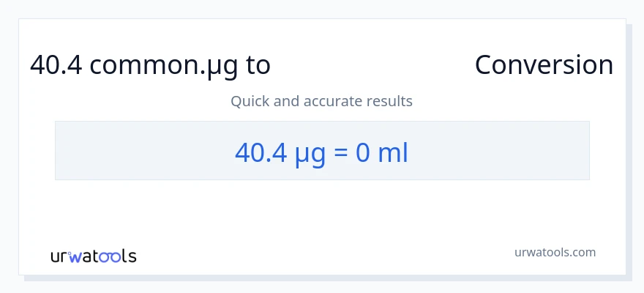Open the urwatools.com link

click(555, 252)
